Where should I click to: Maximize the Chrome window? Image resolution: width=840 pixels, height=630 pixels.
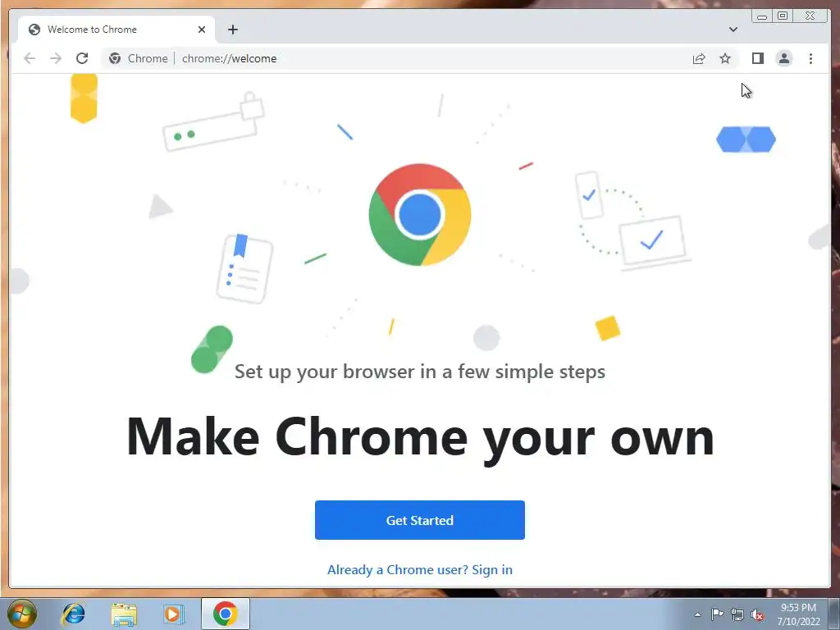(x=783, y=16)
